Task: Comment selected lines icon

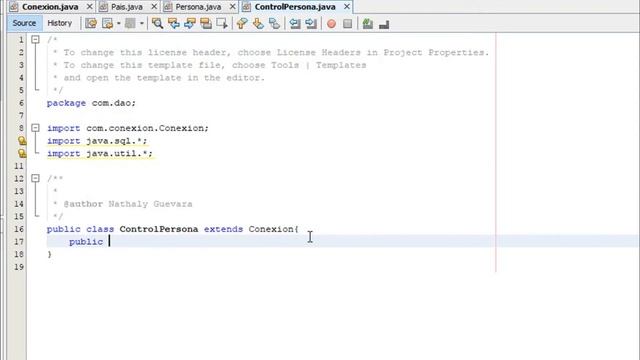Action: pyautogui.click(x=367, y=24)
